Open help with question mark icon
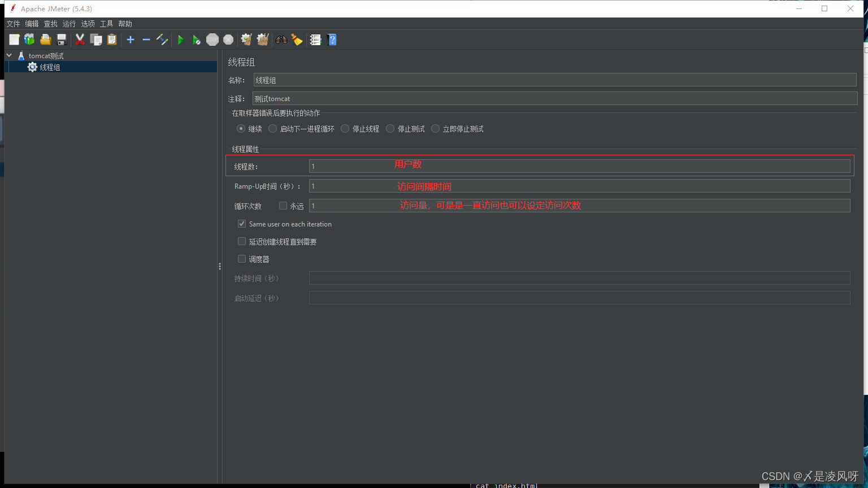 [332, 40]
